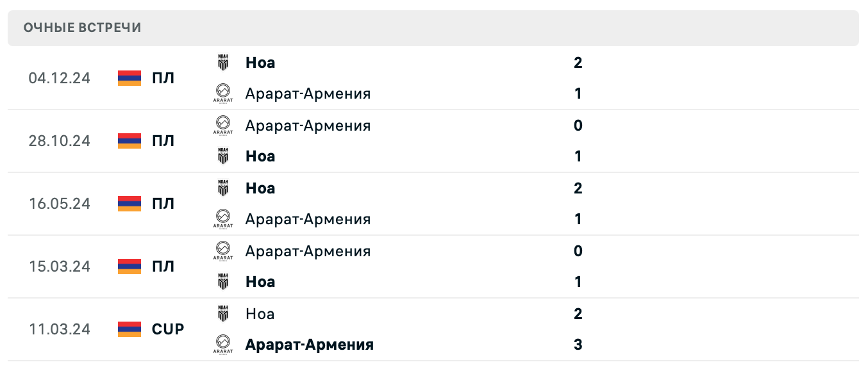This screenshot has width=868, height=369.
Task: Click the Арарат-Армения logo in the 04.12.24 match
Action: click(222, 93)
